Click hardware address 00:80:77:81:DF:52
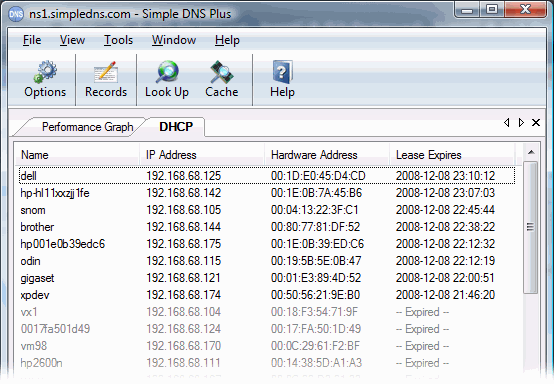The height and width of the screenshot is (384, 554). [x=315, y=227]
